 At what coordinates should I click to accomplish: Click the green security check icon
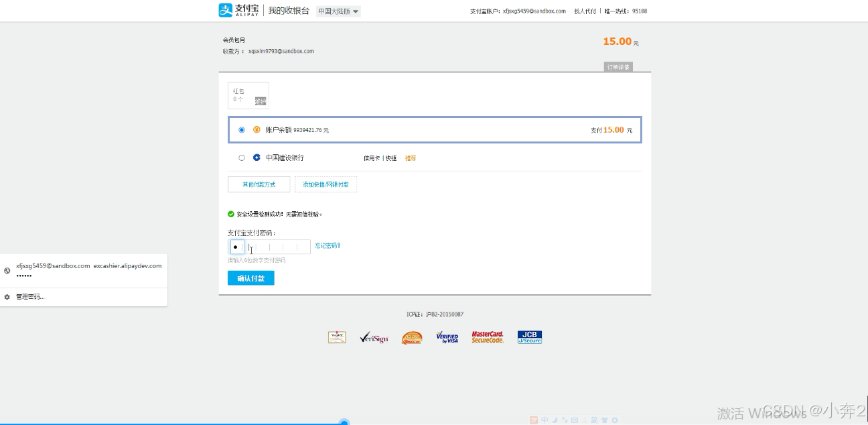(x=231, y=215)
